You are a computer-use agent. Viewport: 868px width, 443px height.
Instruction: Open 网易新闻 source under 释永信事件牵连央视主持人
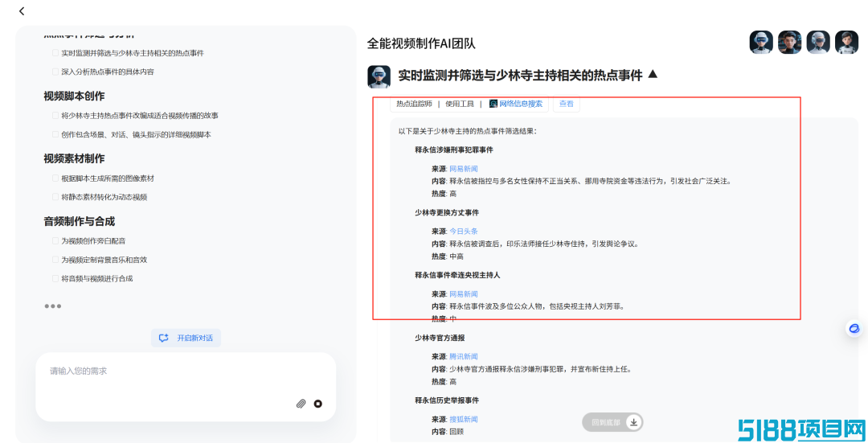click(464, 294)
